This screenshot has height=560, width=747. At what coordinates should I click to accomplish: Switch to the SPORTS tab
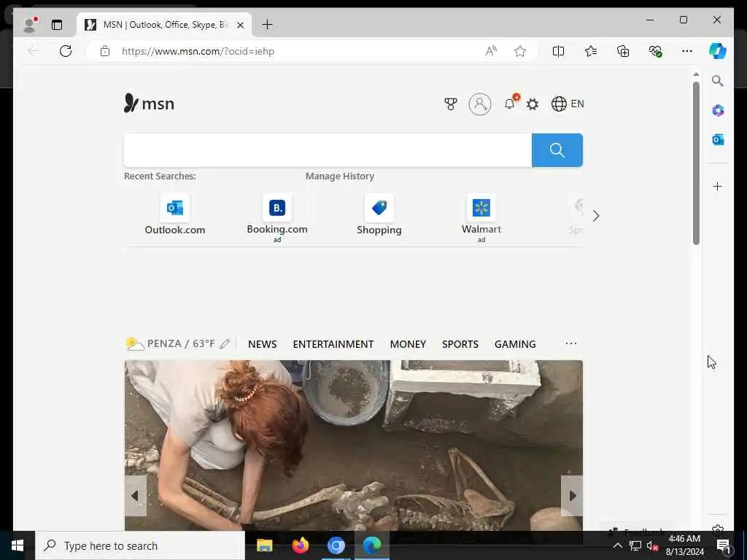click(460, 344)
